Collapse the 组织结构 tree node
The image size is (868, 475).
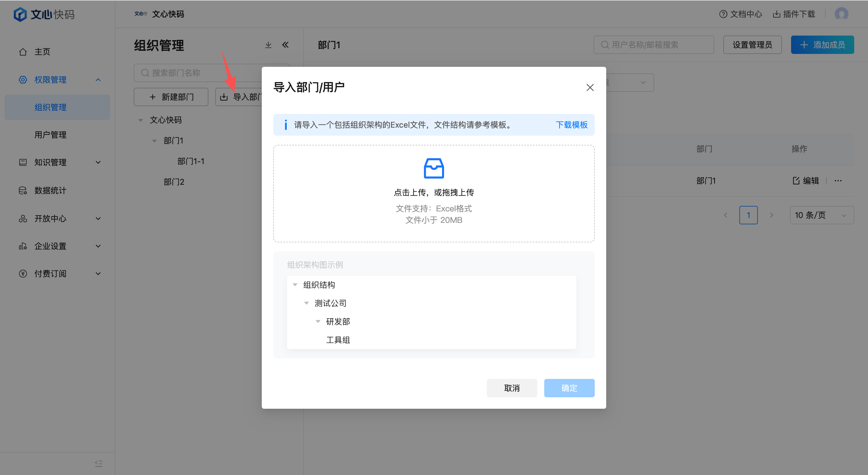tap(295, 285)
